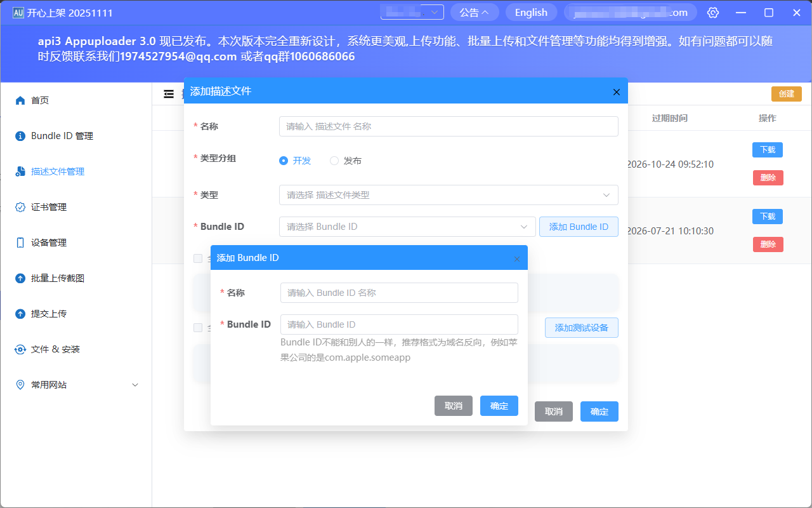Select Bundle ID 管理 in the sidebar
Viewport: 812px width, 508px height.
[61, 135]
